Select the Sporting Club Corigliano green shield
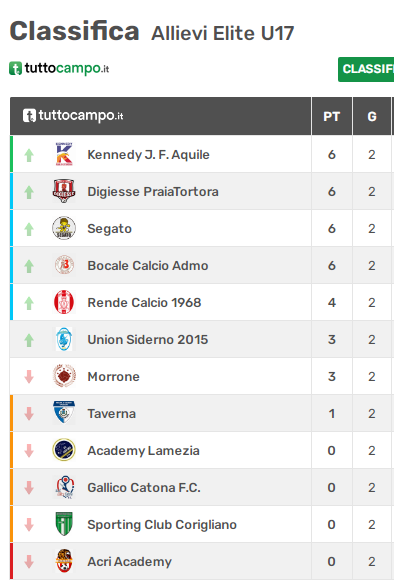This screenshot has width=394, height=587. coord(64,524)
